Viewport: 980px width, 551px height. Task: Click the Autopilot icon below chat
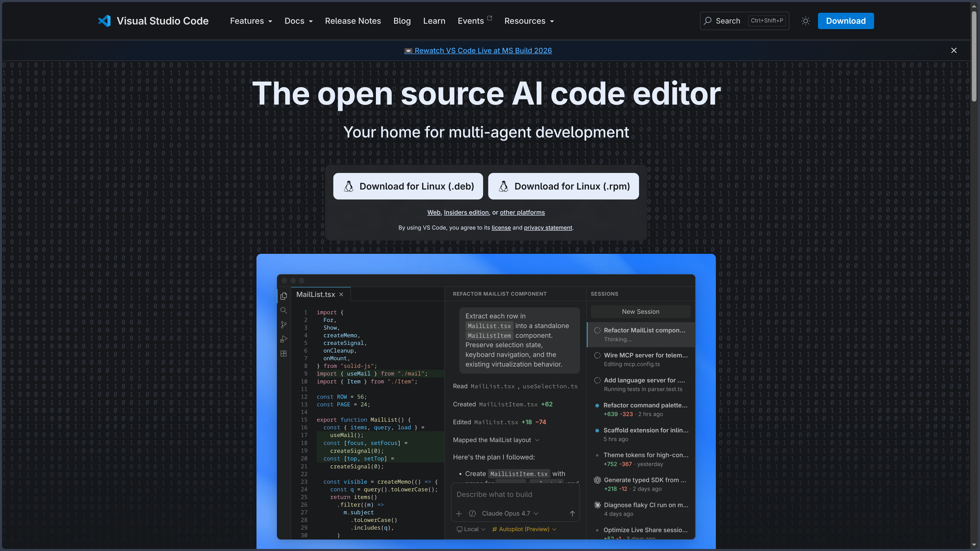495,529
